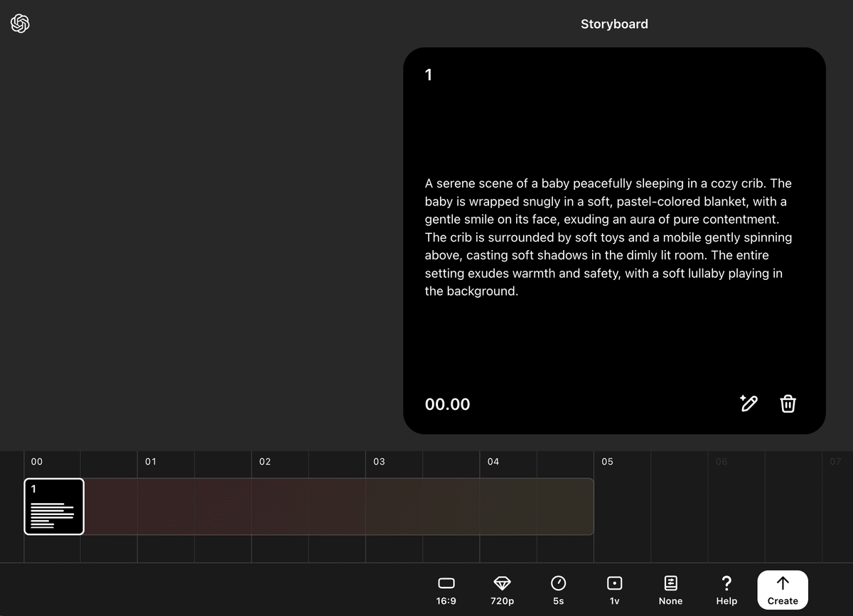
Task: Open the Help question mark
Action: [726, 590]
